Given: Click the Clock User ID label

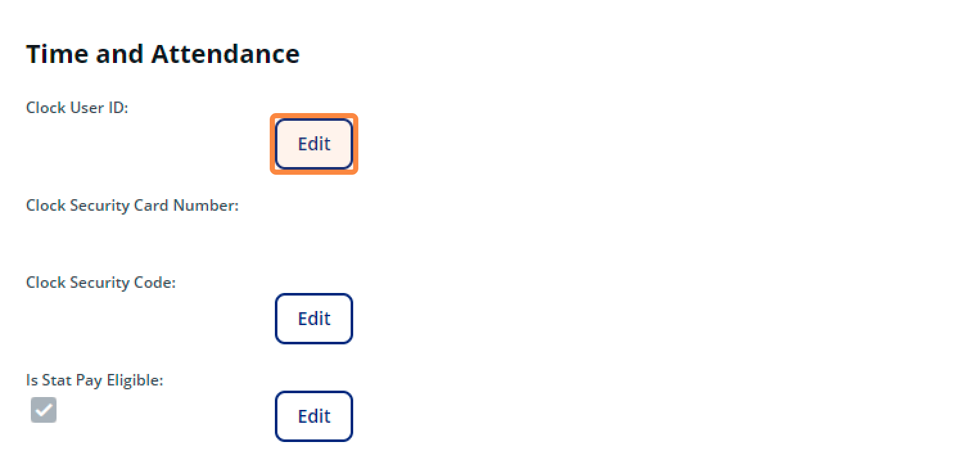Looking at the screenshot, I should point(76,108).
